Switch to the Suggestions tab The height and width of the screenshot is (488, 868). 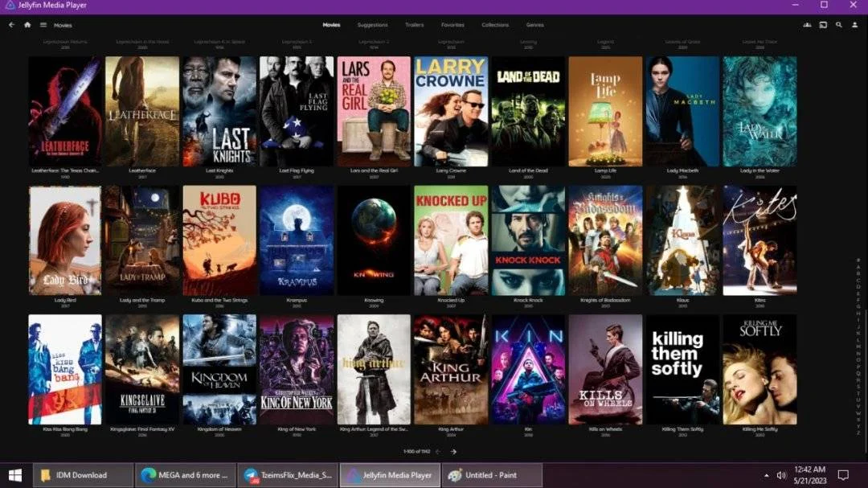pos(373,25)
